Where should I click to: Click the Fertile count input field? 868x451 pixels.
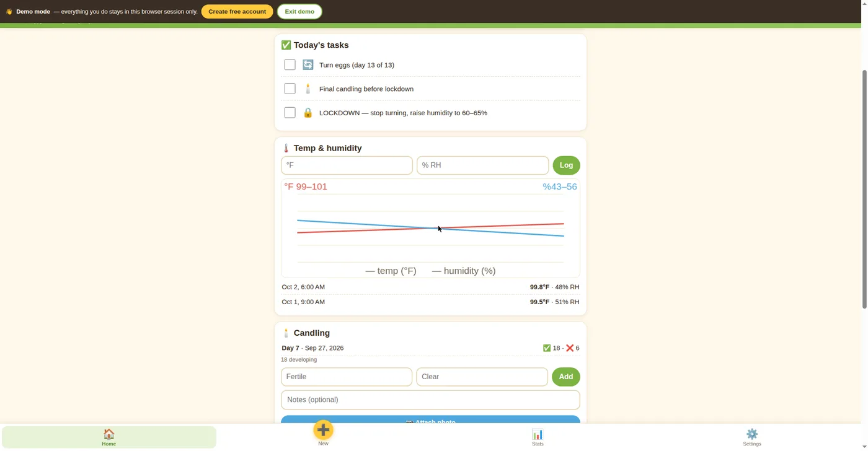(x=347, y=377)
